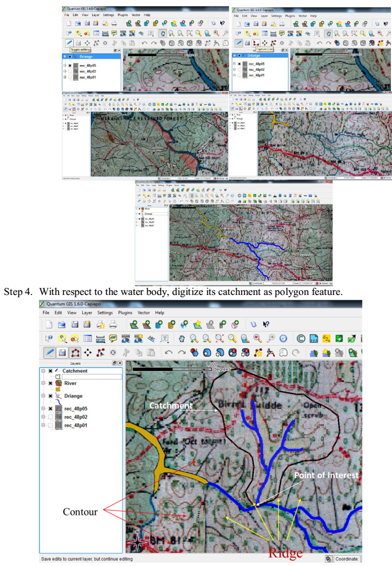Click the Catchment polygon symbol swatch
Image resolution: width=392 pixels, height=566 pixels.
pyautogui.click(x=58, y=376)
